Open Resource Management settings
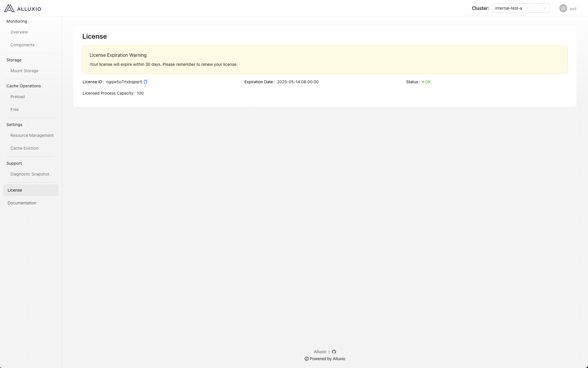Screen dimensions: 588x368 click(x=32, y=135)
